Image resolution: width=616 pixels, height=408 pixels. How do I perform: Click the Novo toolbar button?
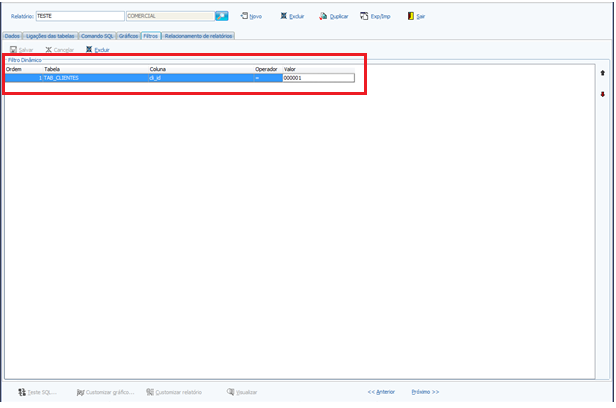(x=251, y=16)
